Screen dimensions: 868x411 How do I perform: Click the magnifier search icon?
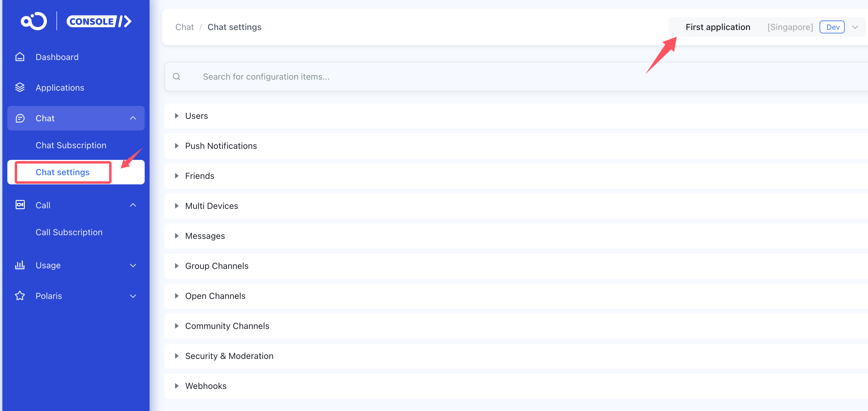click(x=176, y=77)
